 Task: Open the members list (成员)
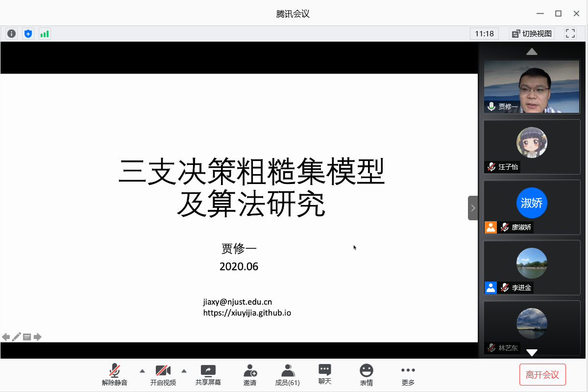point(288,375)
